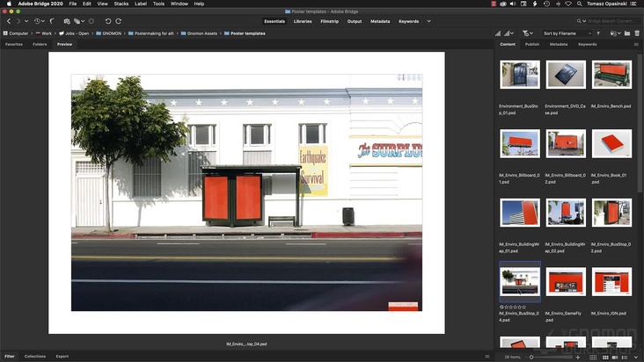Navigate to the Gnomon Assets breadcrumb
This screenshot has height=362, width=644.
[204, 33]
